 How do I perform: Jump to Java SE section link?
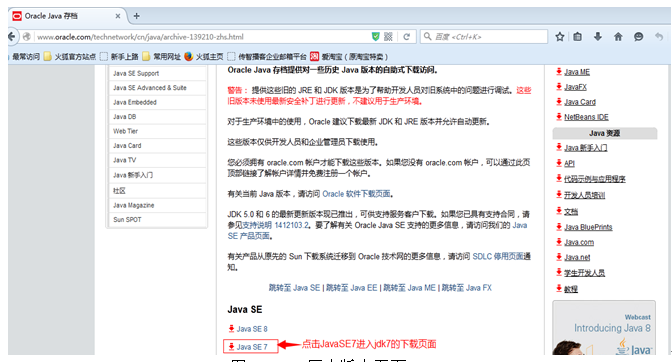pos(294,288)
